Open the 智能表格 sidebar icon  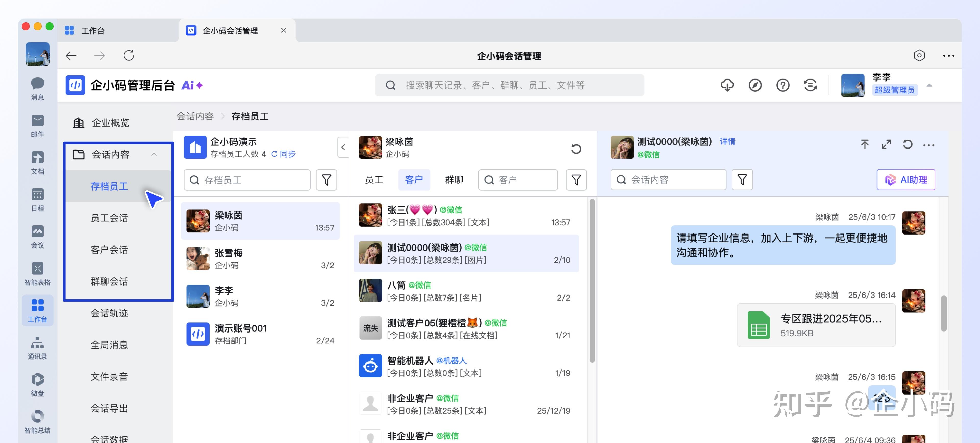[37, 273]
